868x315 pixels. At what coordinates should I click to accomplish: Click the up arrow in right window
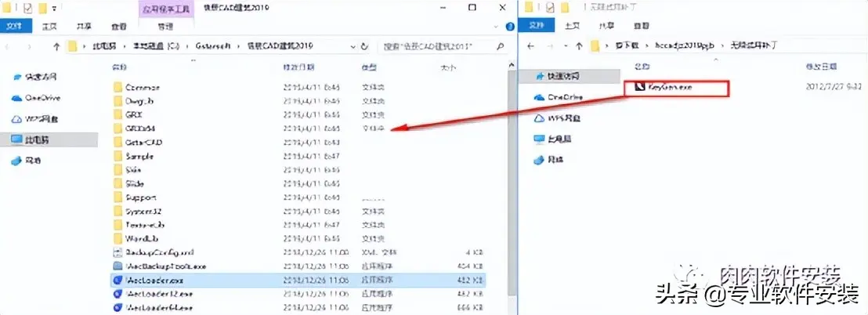(x=579, y=45)
